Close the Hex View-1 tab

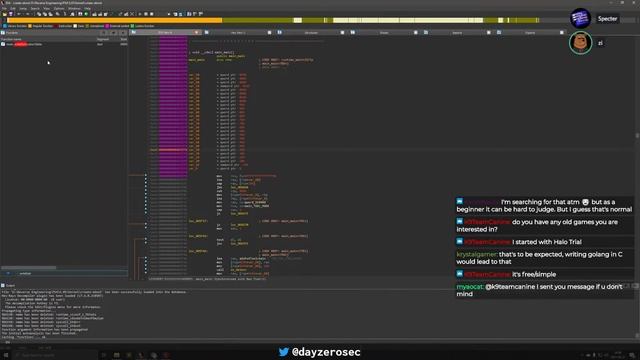tap(269, 32)
